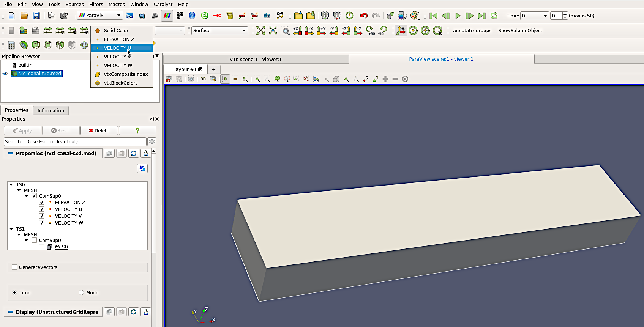Click the Play animation button
Image resolution: width=644 pixels, height=327 pixels.
pyautogui.click(x=458, y=16)
